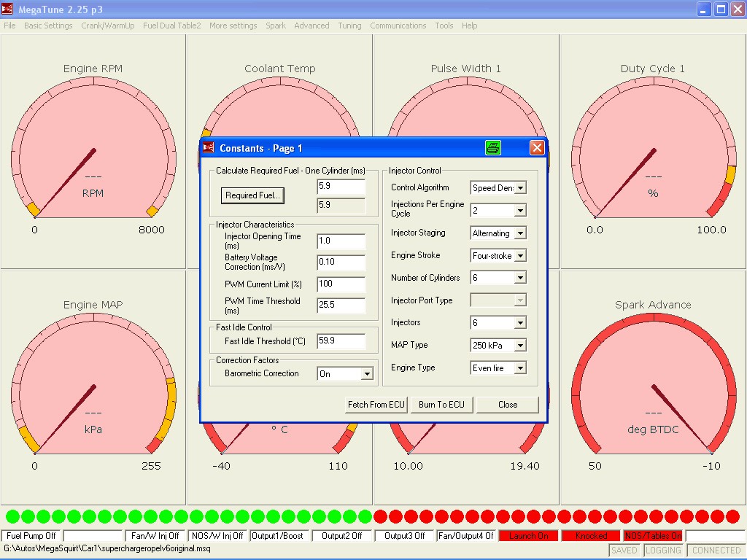Click the Fast Idle Threshold input field
The width and height of the screenshot is (747, 560).
point(341,341)
